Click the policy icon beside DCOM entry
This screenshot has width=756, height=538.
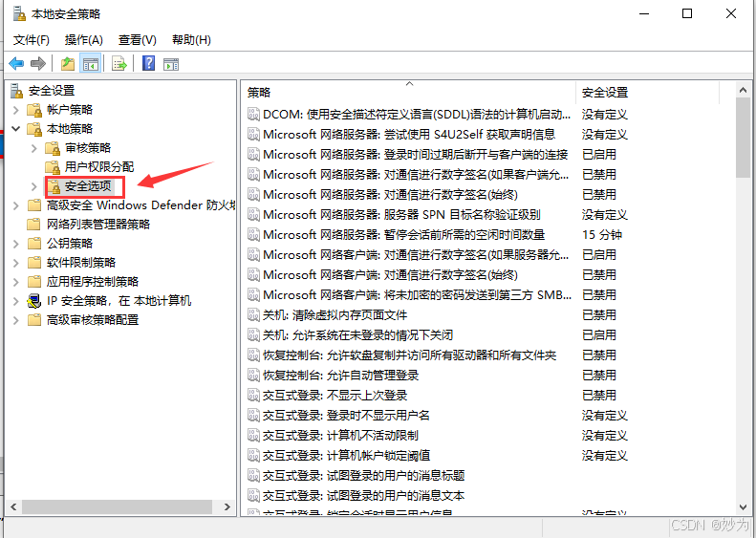tap(253, 115)
